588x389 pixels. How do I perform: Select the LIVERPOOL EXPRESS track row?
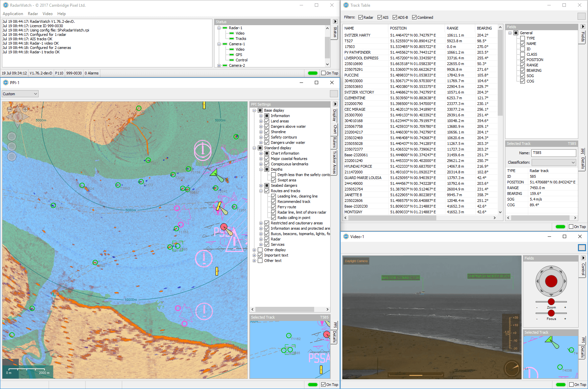(361, 58)
